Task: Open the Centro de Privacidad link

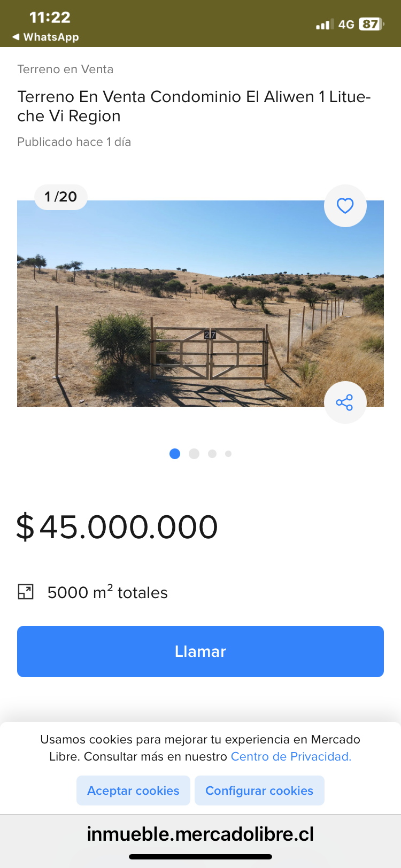Action: click(x=291, y=756)
